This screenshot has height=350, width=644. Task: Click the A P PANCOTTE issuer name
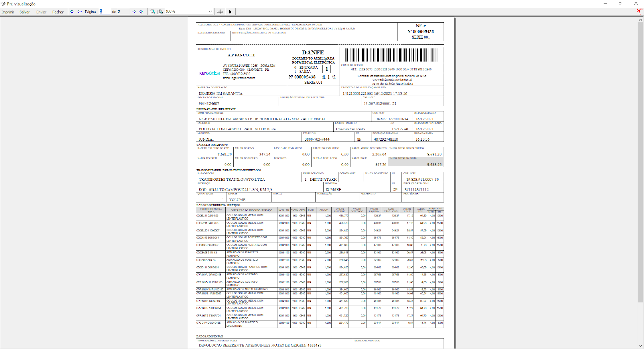[241, 55]
